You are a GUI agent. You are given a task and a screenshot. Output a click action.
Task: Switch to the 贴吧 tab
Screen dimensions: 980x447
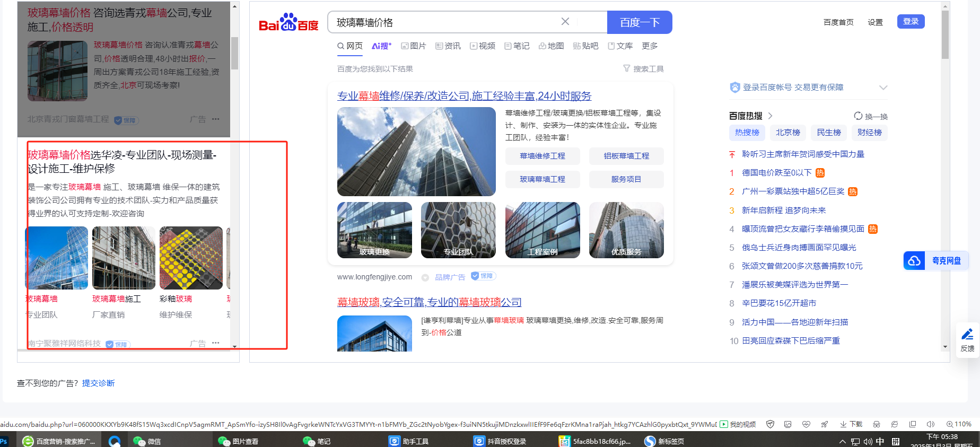tap(585, 46)
